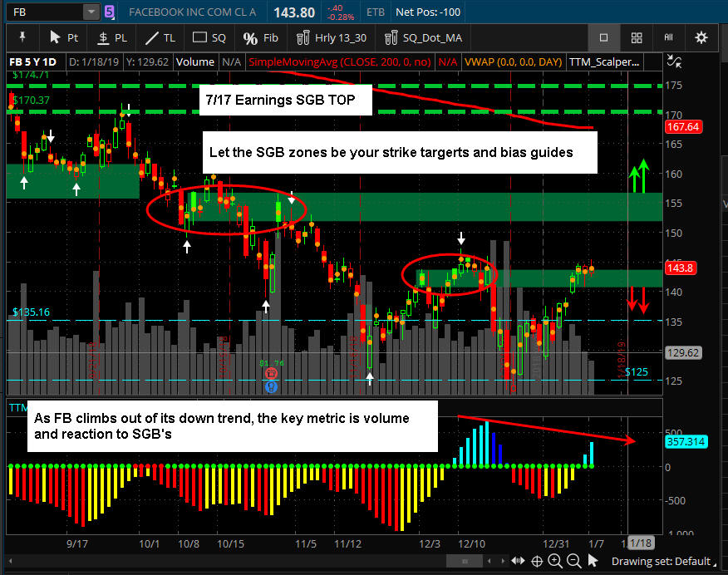The height and width of the screenshot is (575, 728).
Task: Open the FB symbol dropdown arrow
Action: pyautogui.click(x=91, y=12)
